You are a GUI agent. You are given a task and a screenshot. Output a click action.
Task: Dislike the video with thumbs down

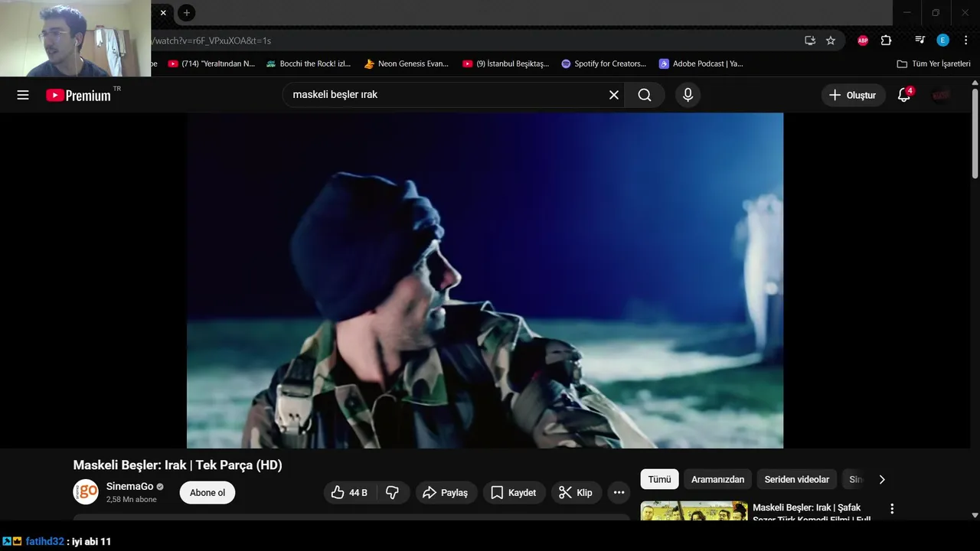[x=392, y=493]
